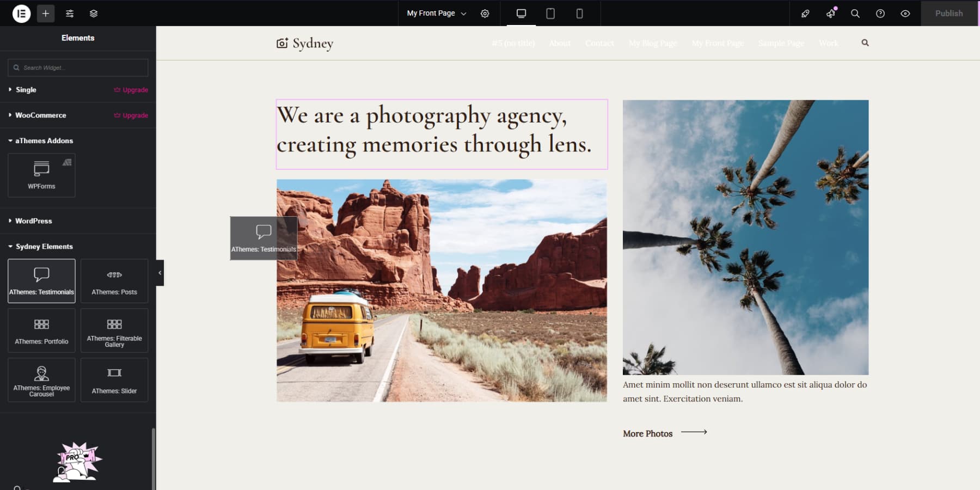Viewport: 980px width, 490px height.
Task: Click the Sydney site logo
Action: tap(305, 43)
